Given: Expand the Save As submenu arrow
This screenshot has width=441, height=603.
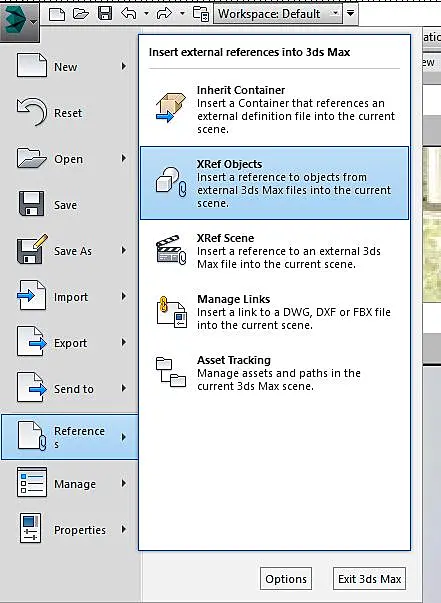Looking at the screenshot, I should click(x=123, y=250).
